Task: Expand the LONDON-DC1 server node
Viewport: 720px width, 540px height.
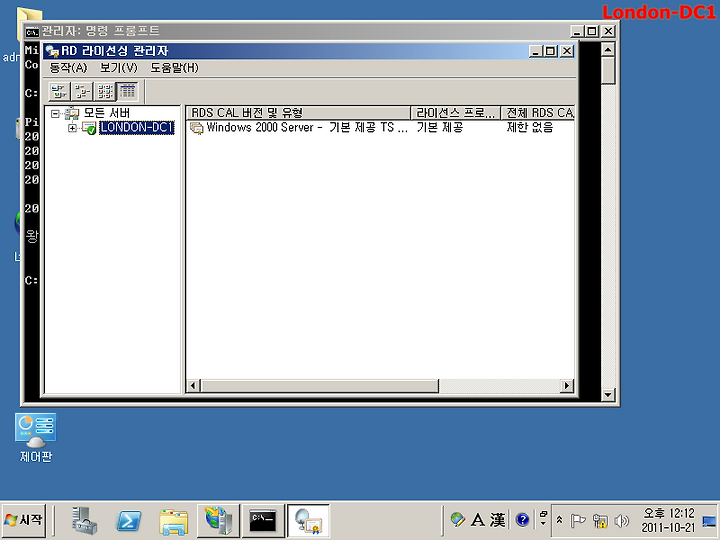Action: click(x=72, y=128)
